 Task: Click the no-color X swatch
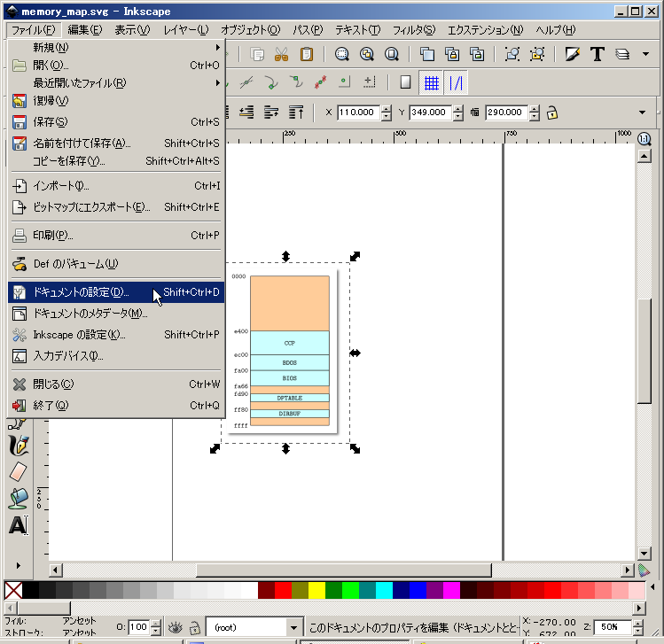pos(13,590)
